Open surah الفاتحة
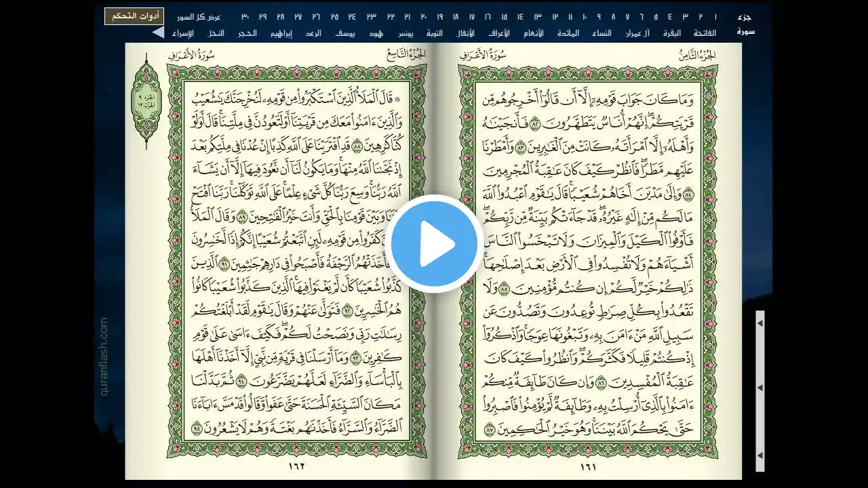The height and width of the screenshot is (488, 868). point(705,33)
